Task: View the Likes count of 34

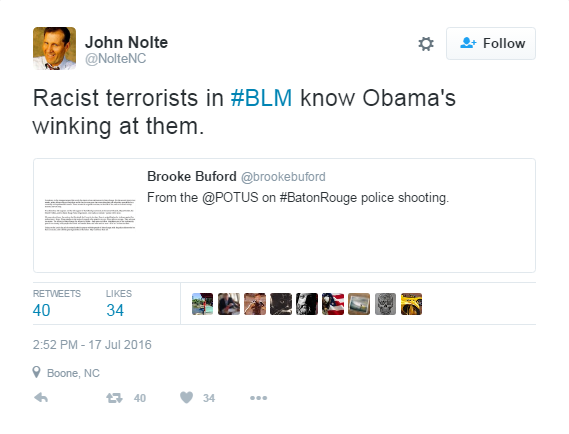Action: (115, 310)
